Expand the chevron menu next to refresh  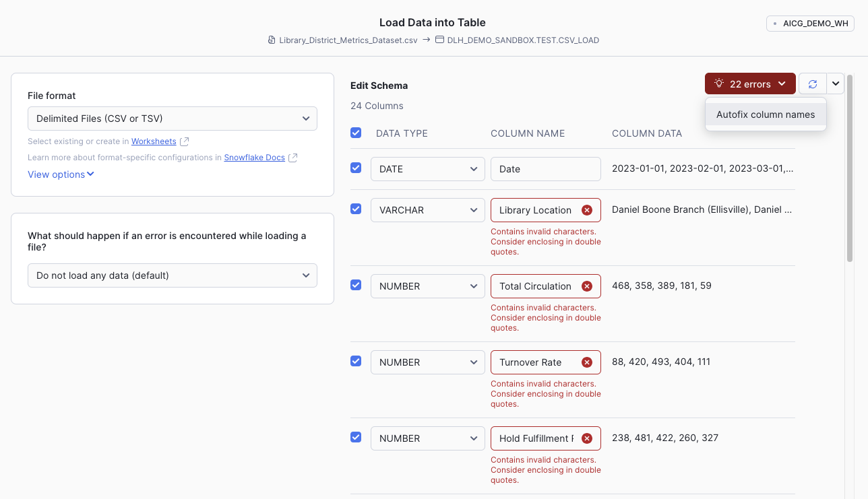pos(836,84)
